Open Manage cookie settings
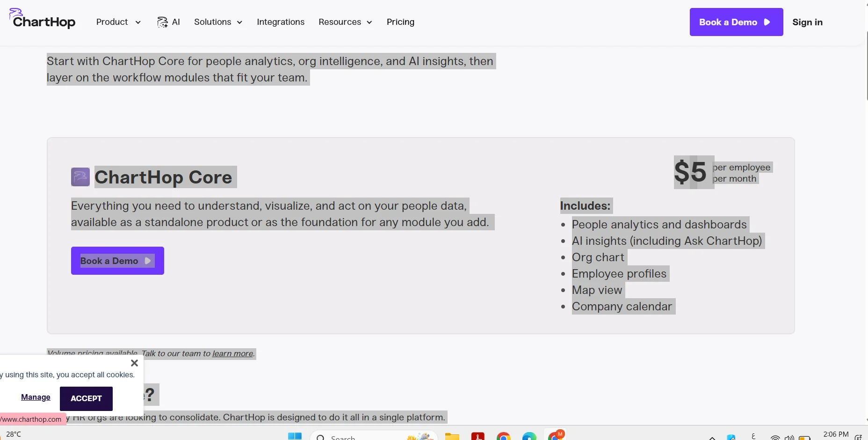The height and width of the screenshot is (440, 868). click(36, 397)
